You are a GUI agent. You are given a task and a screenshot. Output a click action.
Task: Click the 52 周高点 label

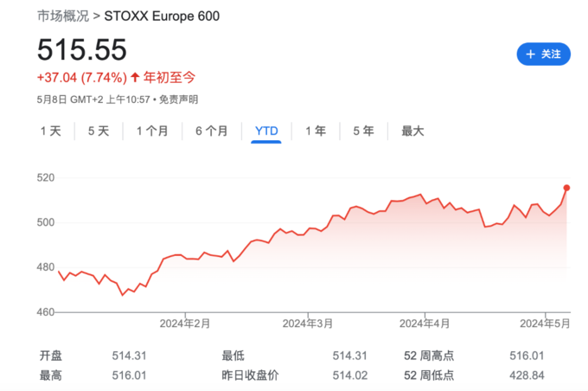tap(429, 356)
